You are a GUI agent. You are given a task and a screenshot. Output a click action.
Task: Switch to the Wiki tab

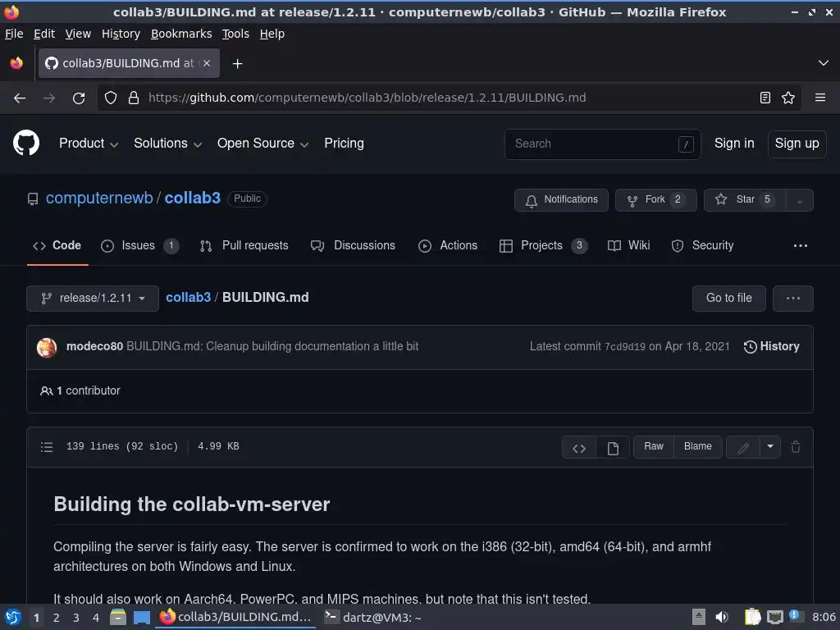coord(629,246)
